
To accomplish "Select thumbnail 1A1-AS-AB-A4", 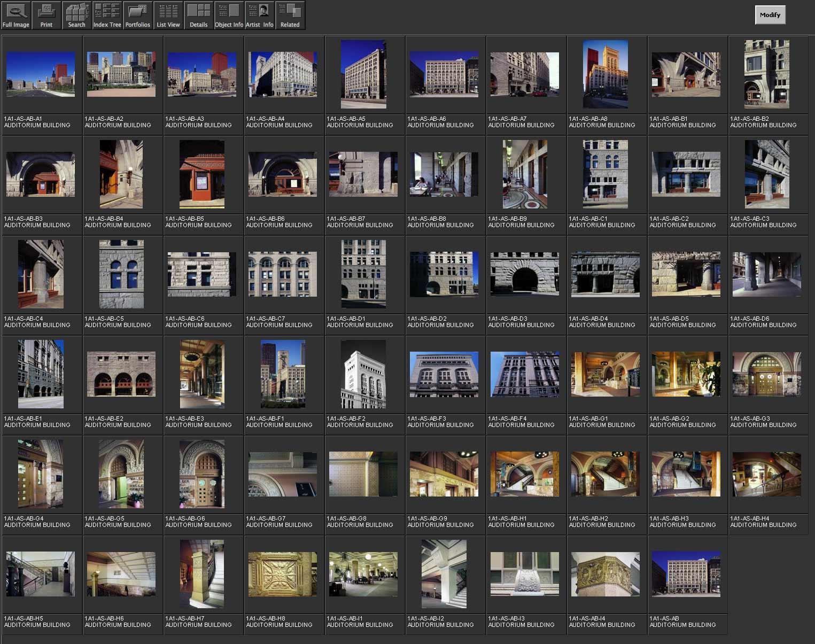I will pyautogui.click(x=283, y=74).
